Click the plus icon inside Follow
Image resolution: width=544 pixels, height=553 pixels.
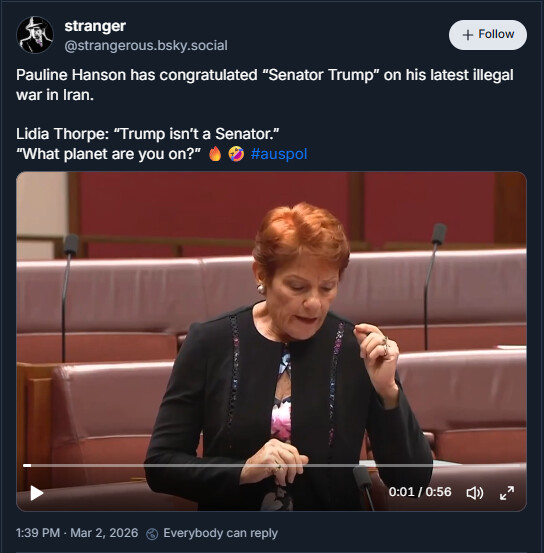(x=467, y=35)
